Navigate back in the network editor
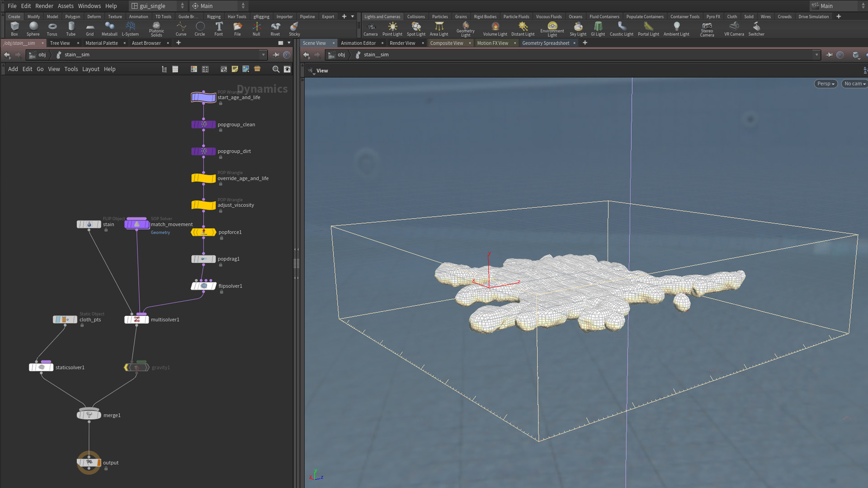 tap(7, 55)
